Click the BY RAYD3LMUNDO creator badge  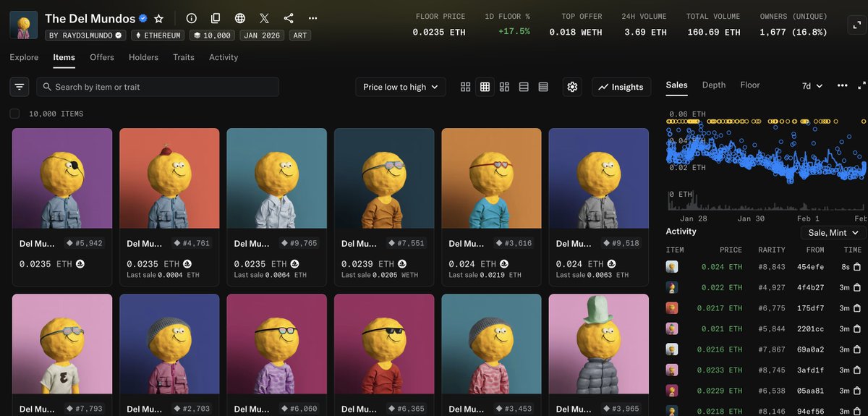pyautogui.click(x=85, y=35)
